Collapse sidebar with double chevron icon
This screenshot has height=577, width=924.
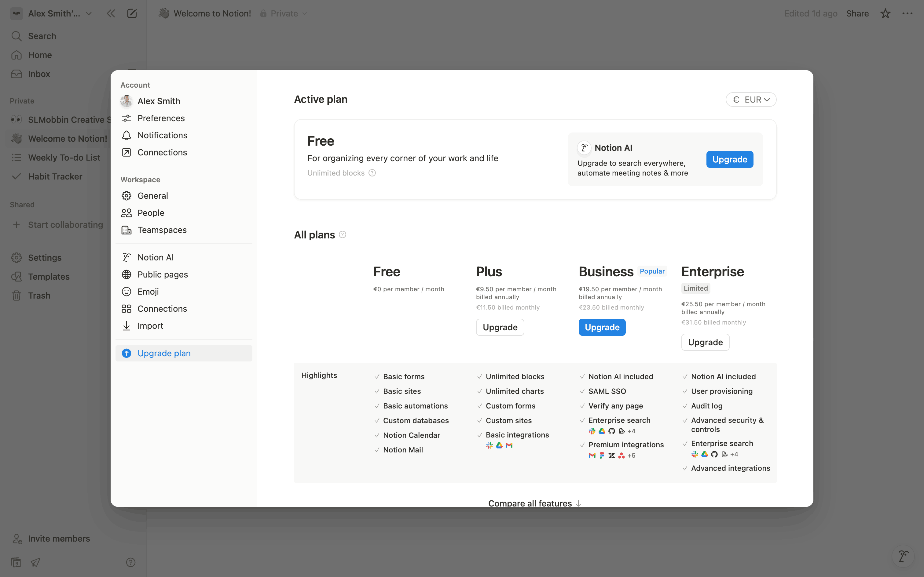(111, 14)
